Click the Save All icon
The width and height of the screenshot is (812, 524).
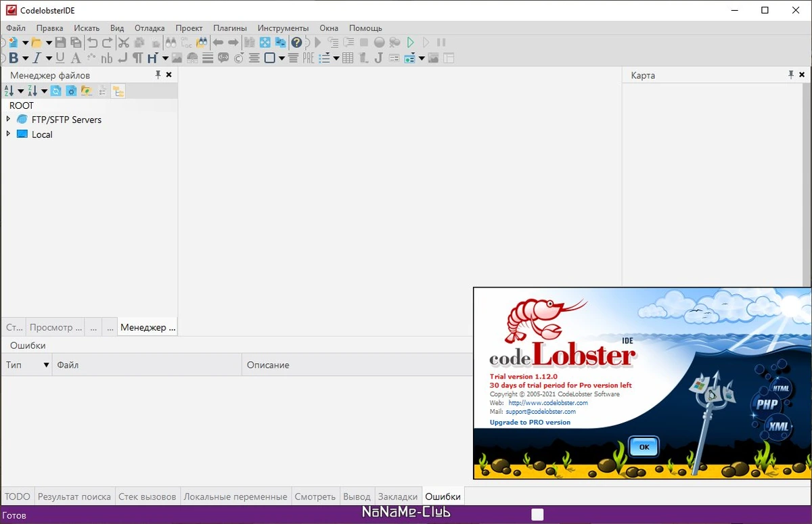[x=76, y=43]
